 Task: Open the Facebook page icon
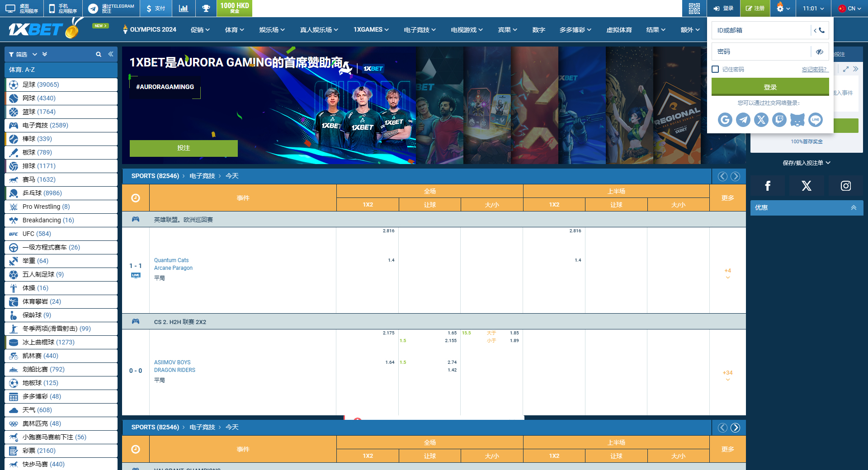pyautogui.click(x=768, y=186)
